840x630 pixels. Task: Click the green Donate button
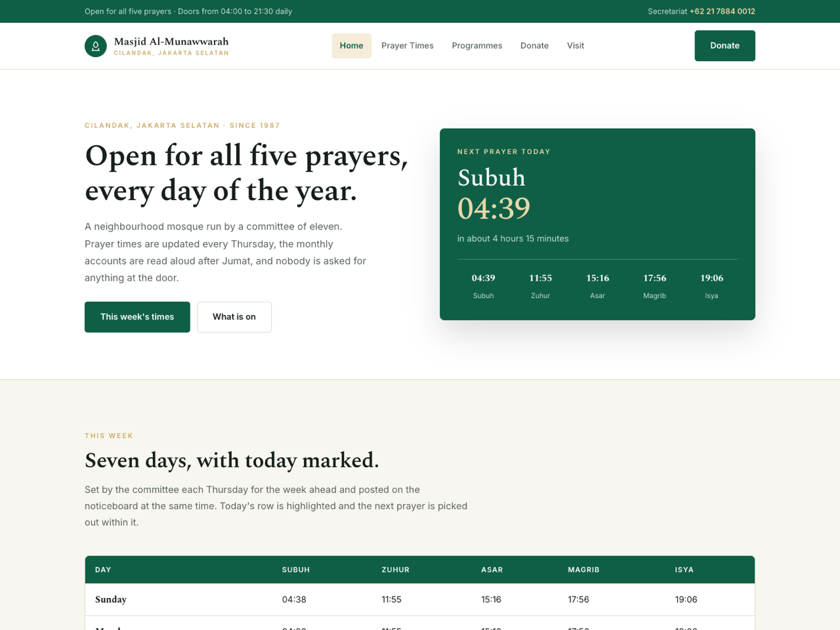coord(724,46)
